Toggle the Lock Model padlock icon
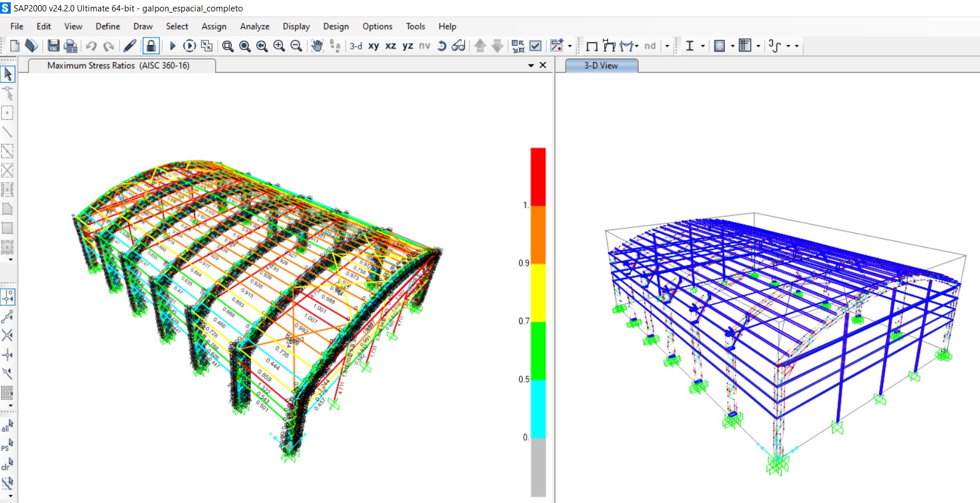The width and height of the screenshot is (980, 503). click(151, 46)
